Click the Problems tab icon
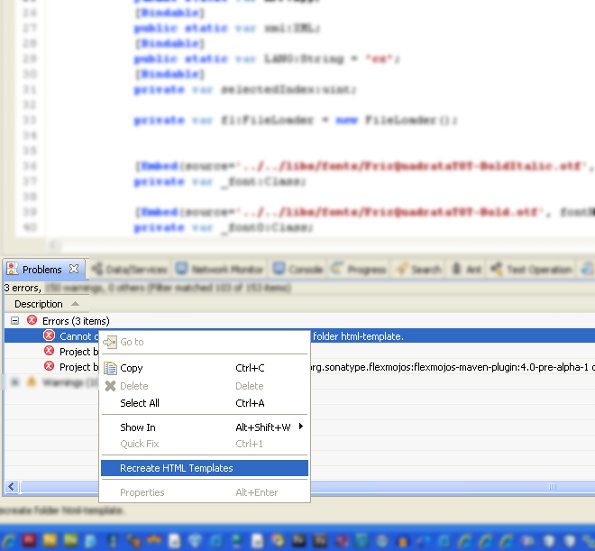The width and height of the screenshot is (595, 551). click(x=12, y=269)
